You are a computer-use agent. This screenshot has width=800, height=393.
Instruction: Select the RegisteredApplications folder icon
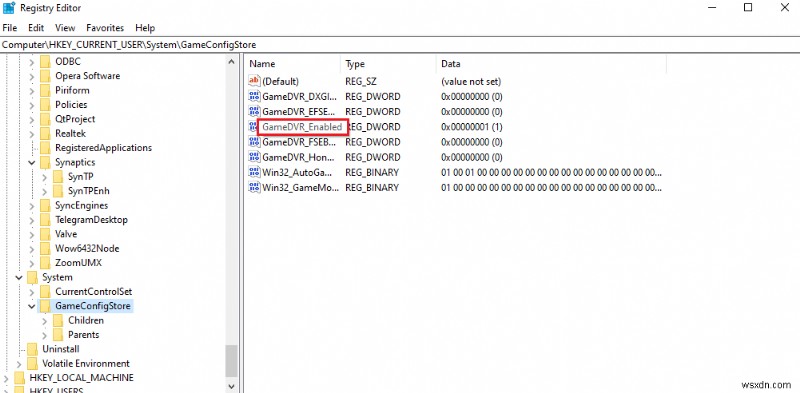click(46, 148)
